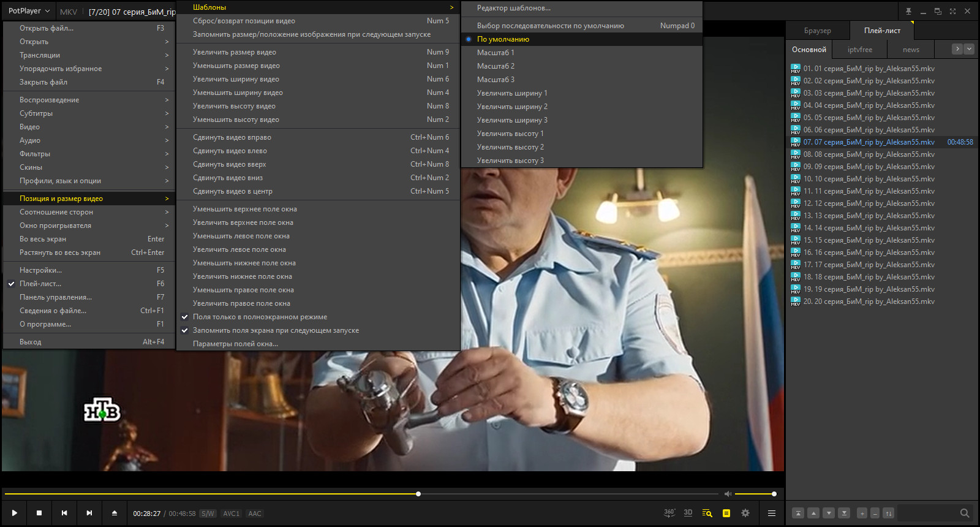Choose 'Масштаб 2' from templates menu
This screenshot has height=527, width=980.
click(496, 66)
